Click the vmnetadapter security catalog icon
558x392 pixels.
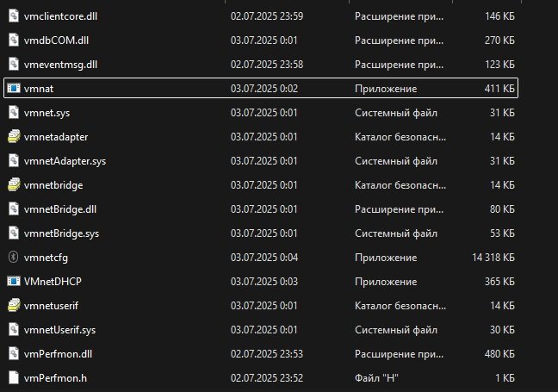(x=13, y=136)
